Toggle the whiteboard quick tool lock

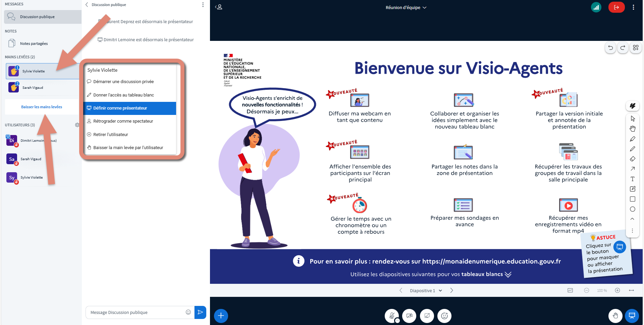[x=633, y=106]
